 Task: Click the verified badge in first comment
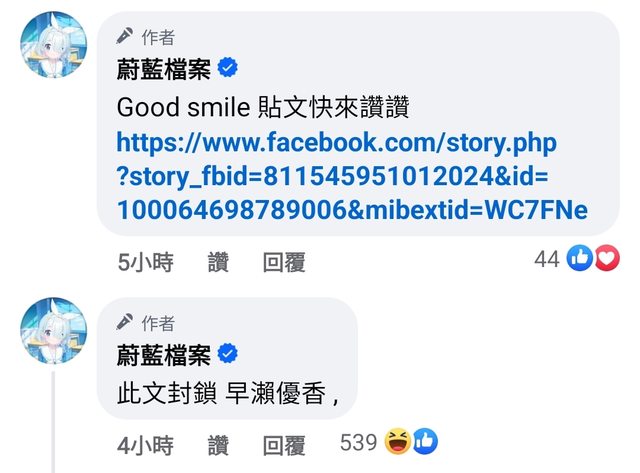tap(228, 68)
